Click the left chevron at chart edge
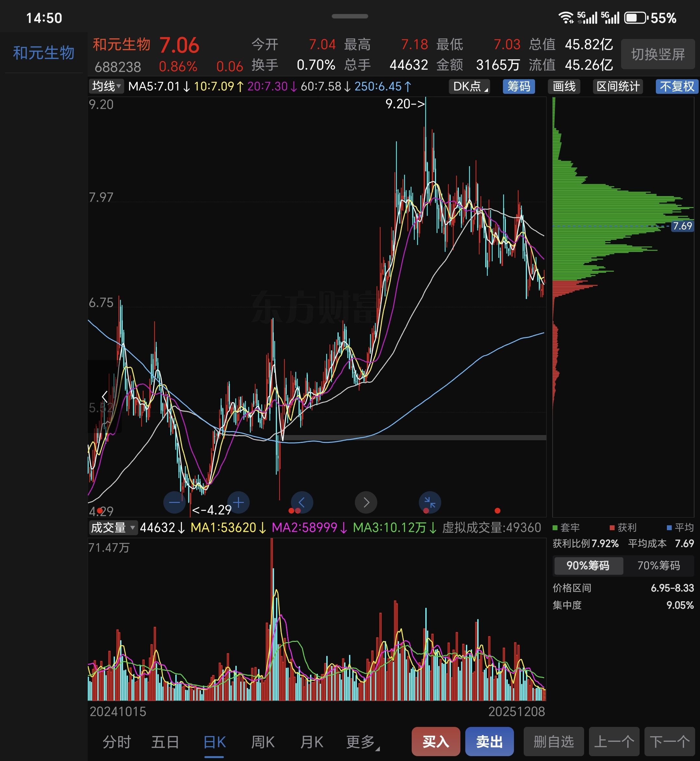700x761 pixels. pyautogui.click(x=105, y=397)
